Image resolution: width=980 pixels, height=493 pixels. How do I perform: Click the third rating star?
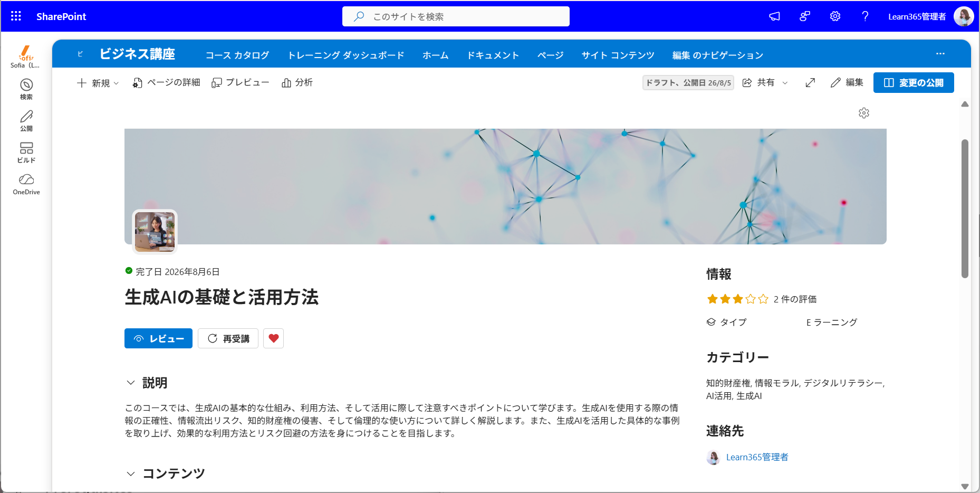[x=738, y=299]
